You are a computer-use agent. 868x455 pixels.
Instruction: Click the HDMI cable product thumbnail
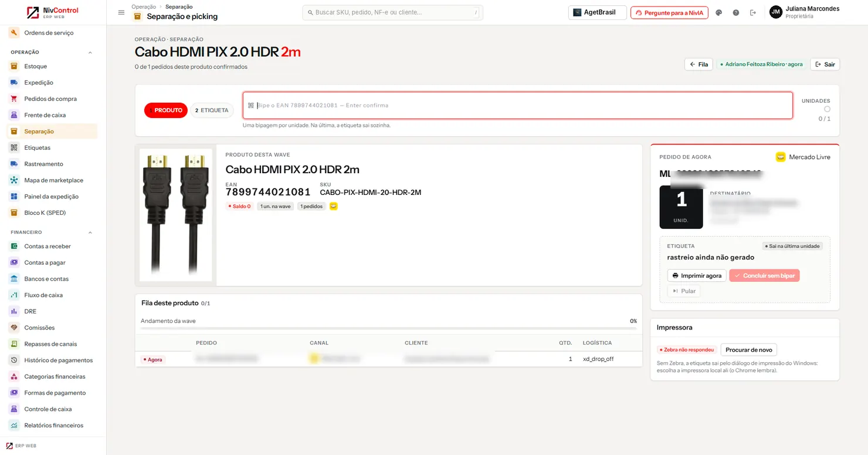(176, 215)
